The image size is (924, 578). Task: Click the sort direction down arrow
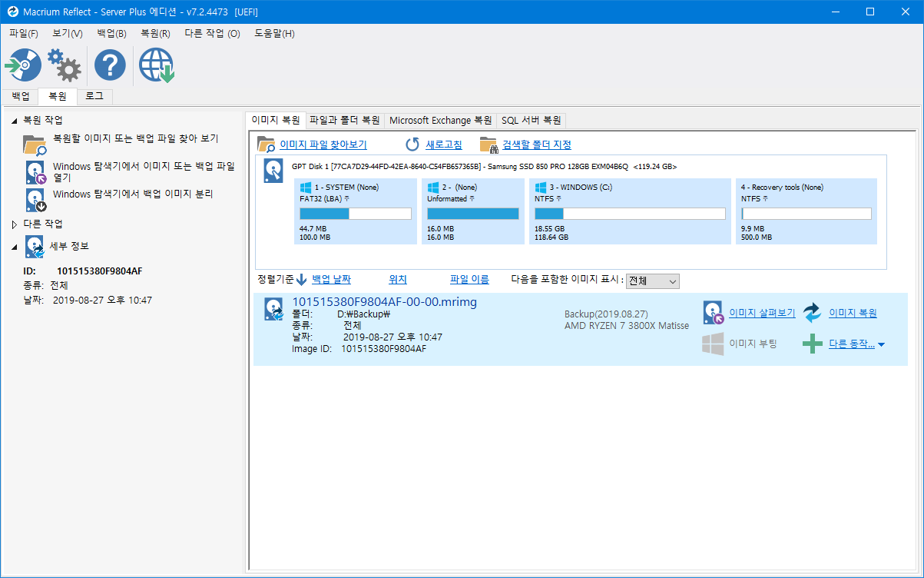coord(302,280)
